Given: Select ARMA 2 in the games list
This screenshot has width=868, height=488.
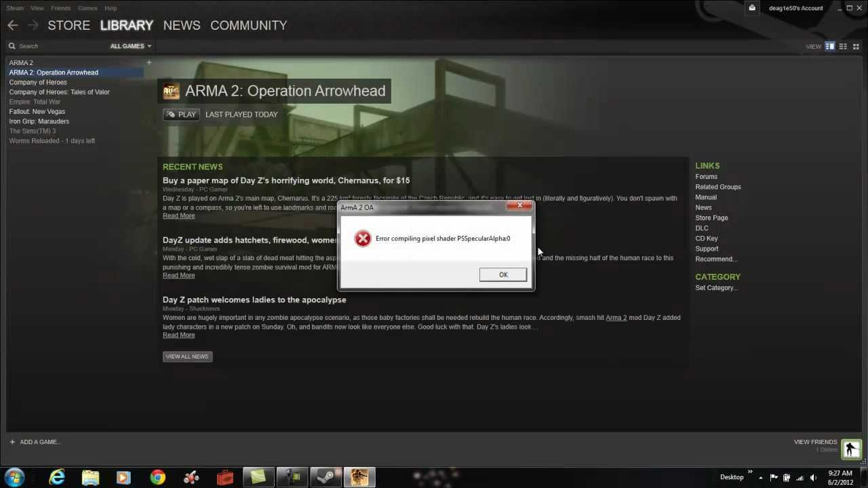Looking at the screenshot, I should pos(21,62).
